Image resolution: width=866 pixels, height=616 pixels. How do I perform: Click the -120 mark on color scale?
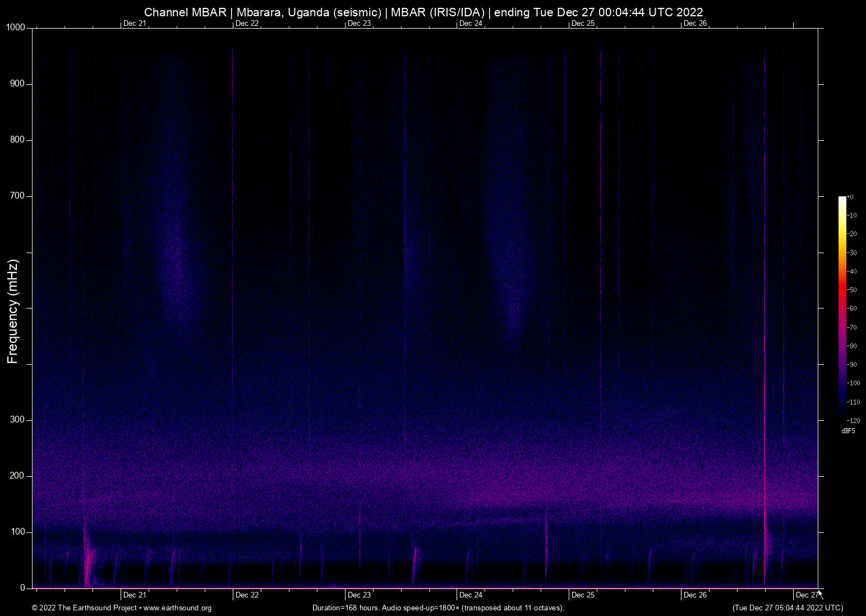click(x=853, y=420)
